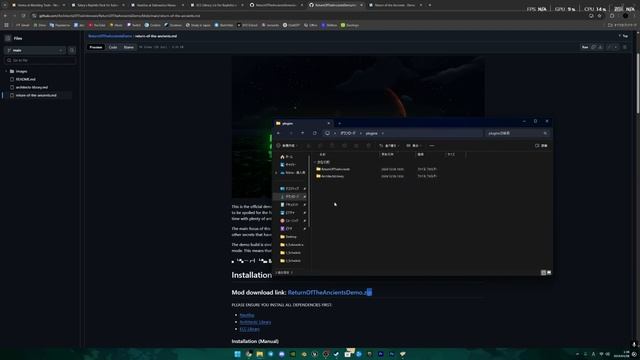The width and height of the screenshot is (640, 360).
Task: Open the View dropdown in File Explorer
Action: pyautogui.click(x=413, y=146)
